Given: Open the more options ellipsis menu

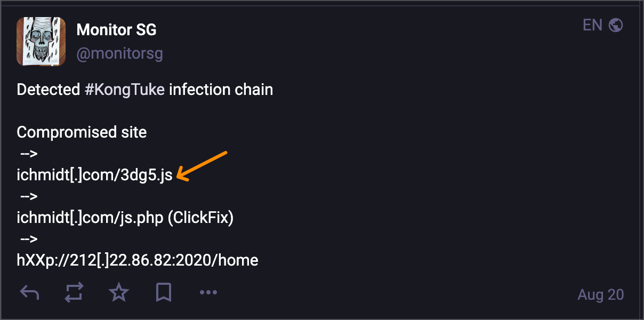Looking at the screenshot, I should pyautogui.click(x=208, y=292).
